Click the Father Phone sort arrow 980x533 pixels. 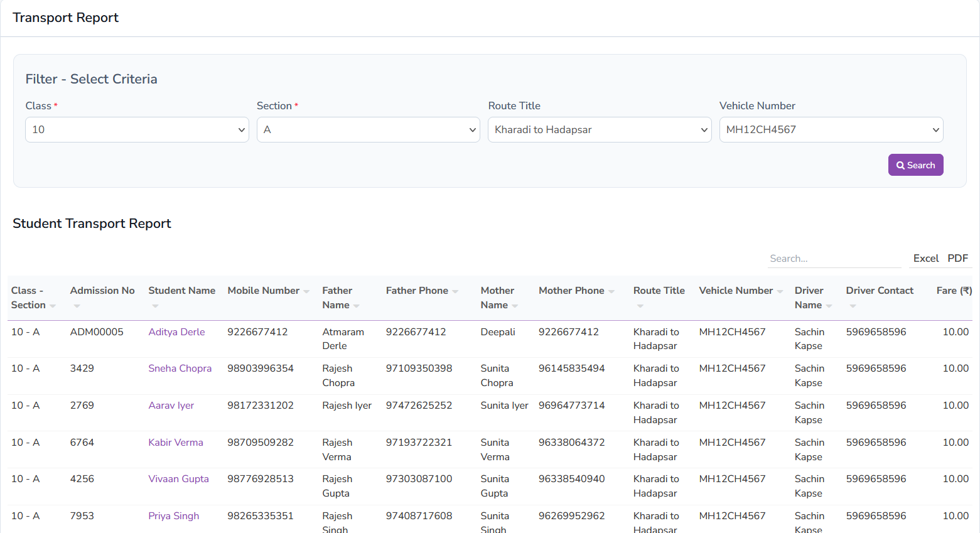tap(455, 291)
